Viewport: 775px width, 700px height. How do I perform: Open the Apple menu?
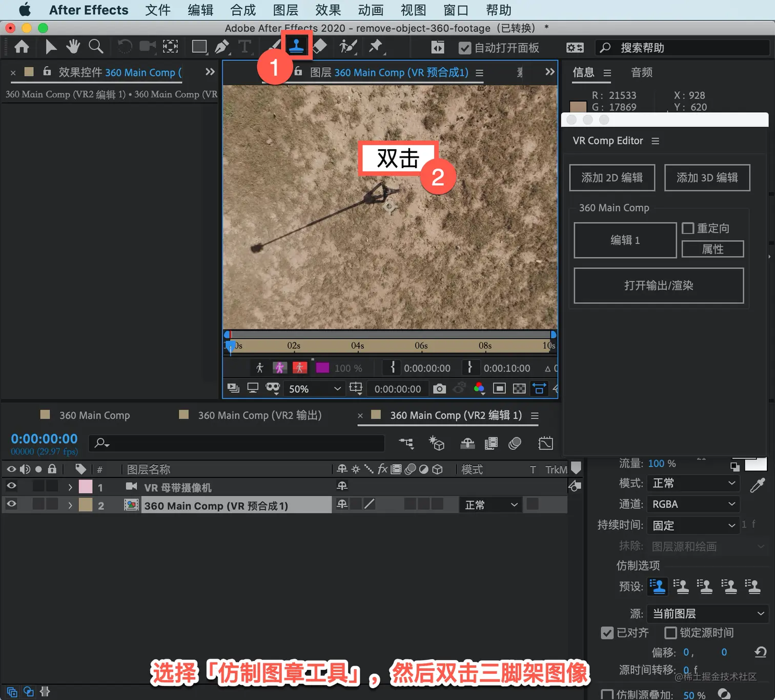(24, 10)
